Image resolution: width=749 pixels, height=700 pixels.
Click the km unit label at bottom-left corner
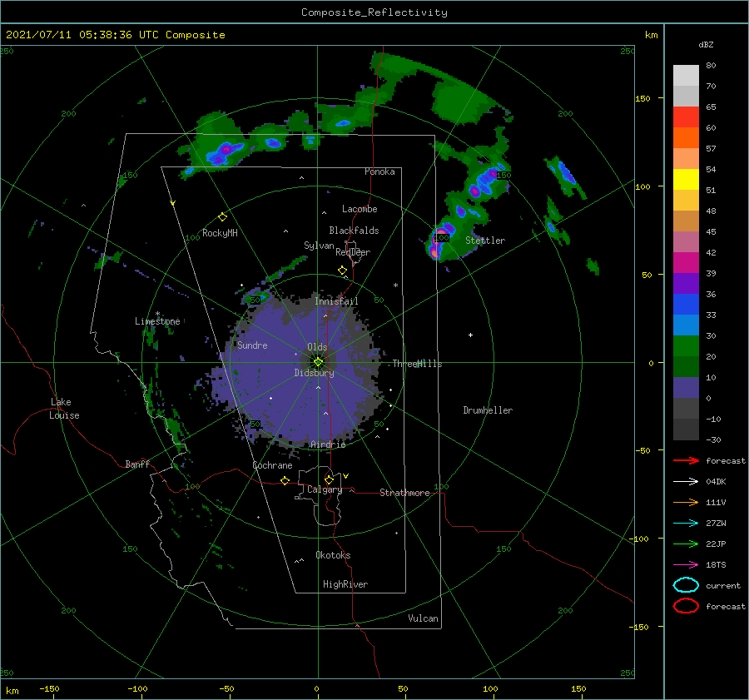pyautogui.click(x=12, y=691)
